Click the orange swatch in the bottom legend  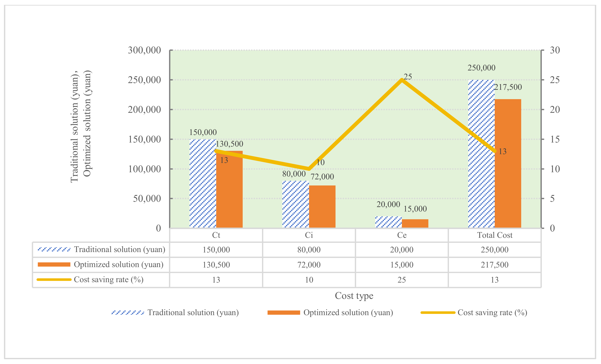coord(284,312)
